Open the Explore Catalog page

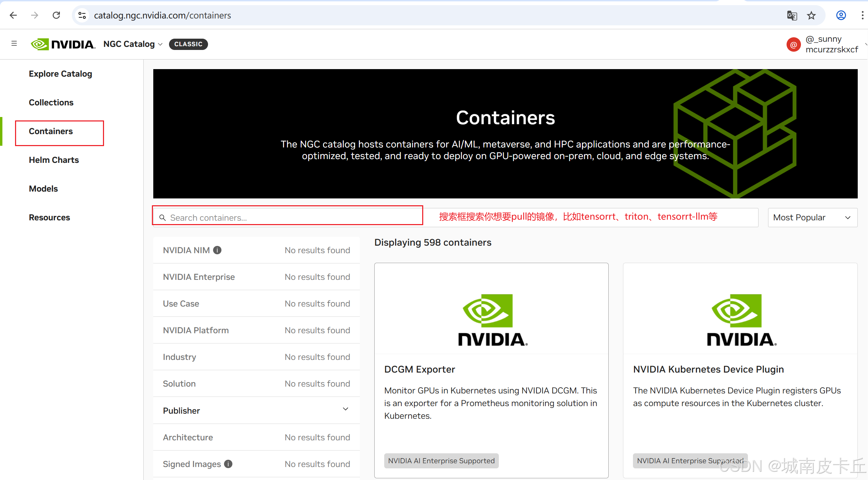(61, 74)
